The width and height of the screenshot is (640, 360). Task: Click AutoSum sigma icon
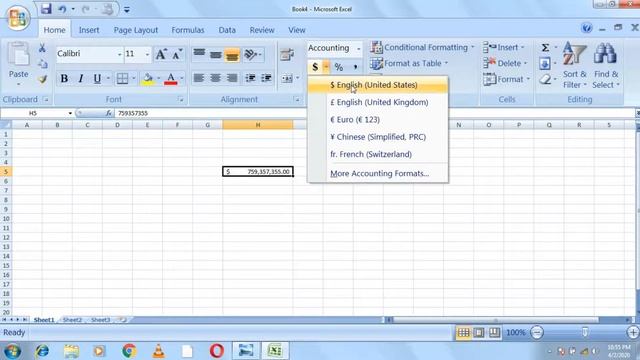545,48
